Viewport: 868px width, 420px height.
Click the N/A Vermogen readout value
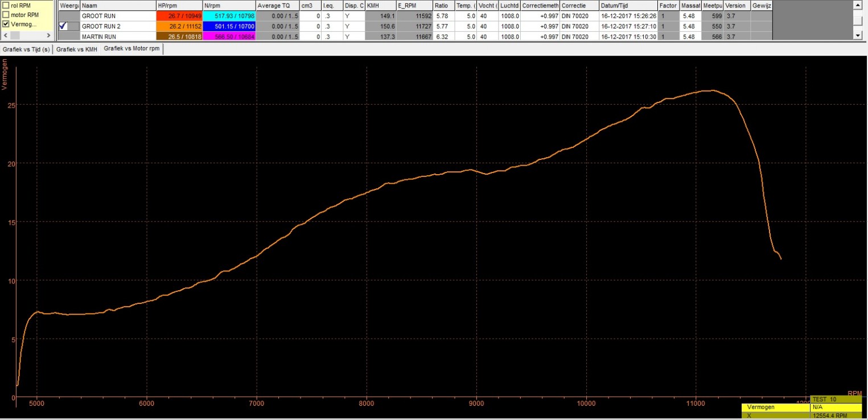tap(836, 407)
